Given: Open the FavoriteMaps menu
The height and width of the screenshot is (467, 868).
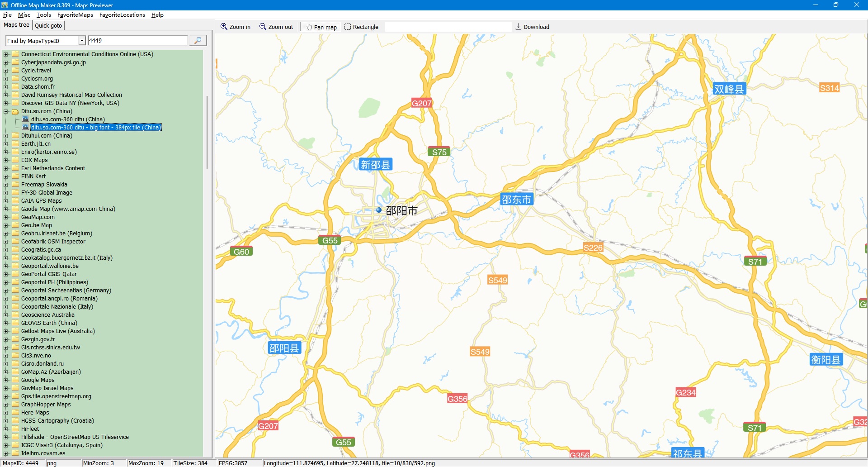Looking at the screenshot, I should click(75, 15).
